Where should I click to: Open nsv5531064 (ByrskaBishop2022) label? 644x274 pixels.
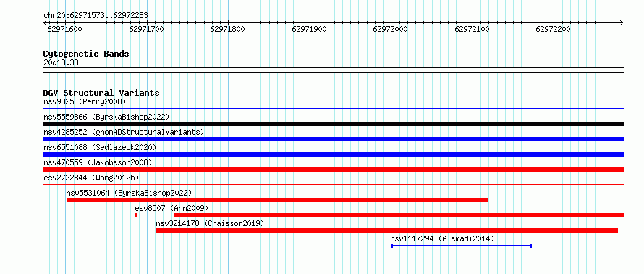click(x=129, y=193)
